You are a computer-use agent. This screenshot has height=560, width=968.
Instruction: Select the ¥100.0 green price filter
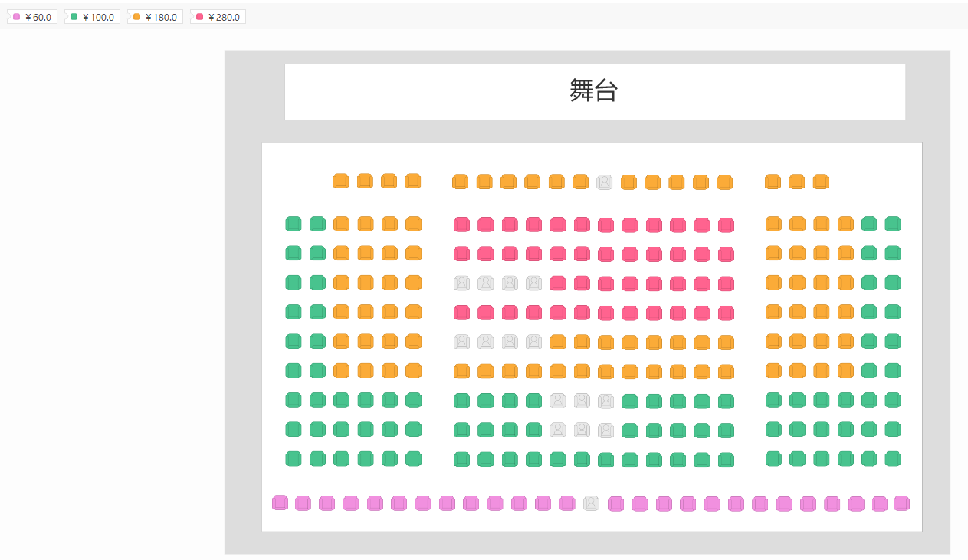92,17
